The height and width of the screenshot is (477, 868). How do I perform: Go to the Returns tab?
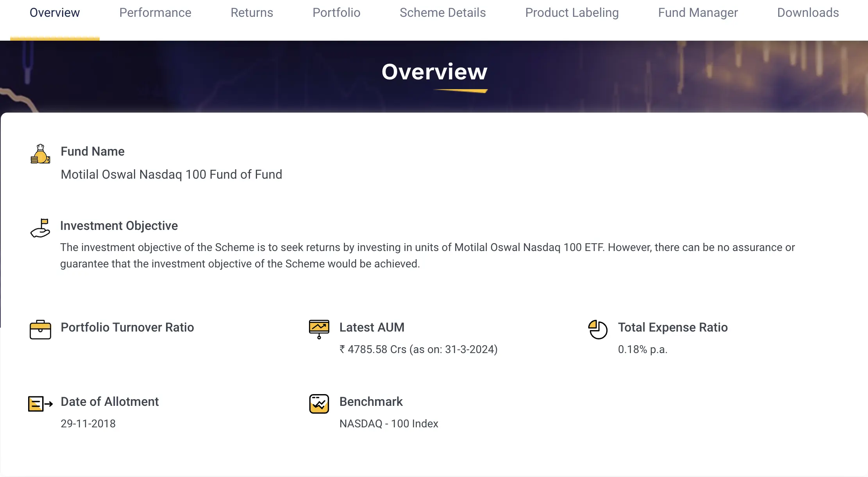pyautogui.click(x=252, y=13)
